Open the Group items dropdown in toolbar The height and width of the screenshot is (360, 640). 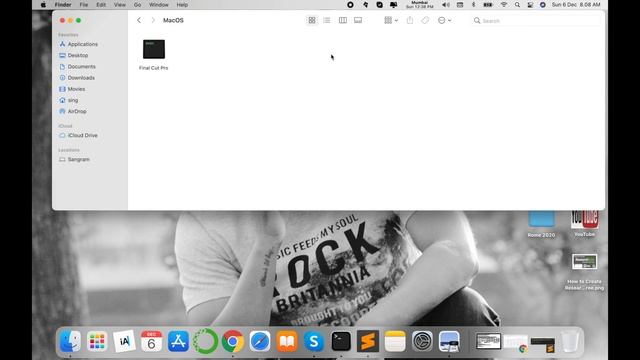[x=391, y=20]
